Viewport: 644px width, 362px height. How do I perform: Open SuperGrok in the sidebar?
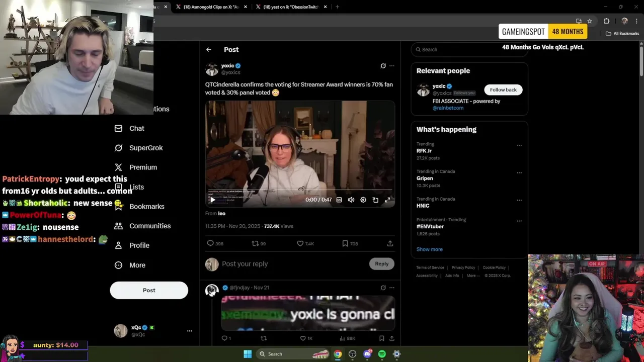[x=138, y=148]
